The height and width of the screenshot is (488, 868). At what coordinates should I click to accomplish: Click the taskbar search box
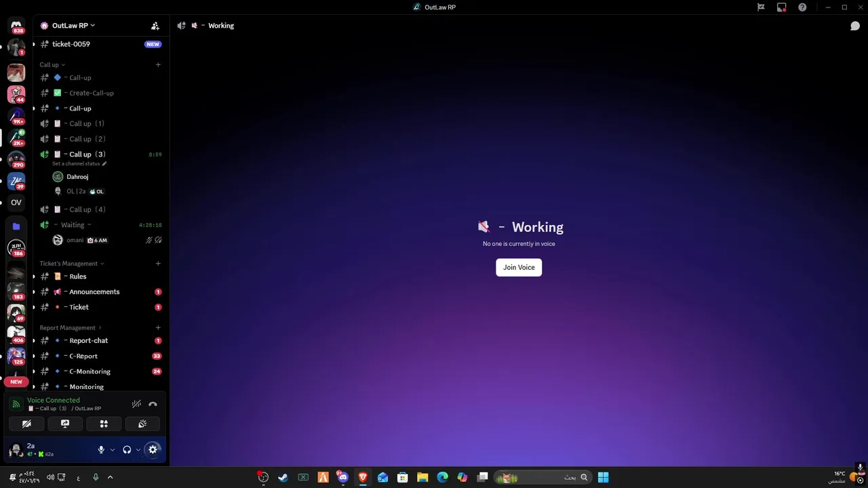point(542,477)
